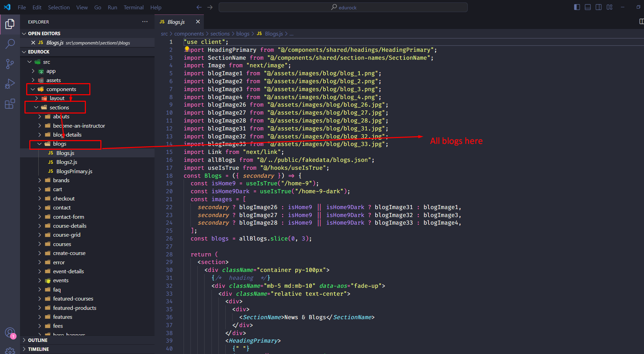Click the VS Code logo icon
Screen dimensions: 644x354
7,7
